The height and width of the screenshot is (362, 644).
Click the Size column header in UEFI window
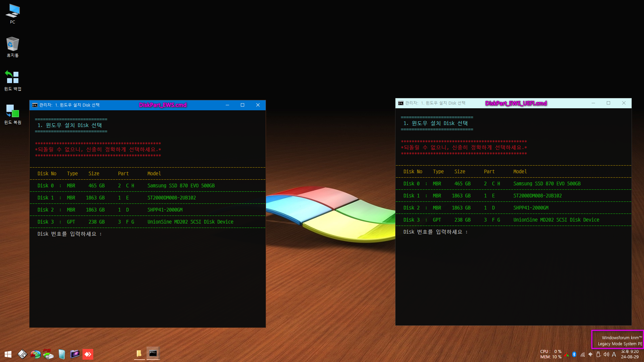[x=460, y=172]
